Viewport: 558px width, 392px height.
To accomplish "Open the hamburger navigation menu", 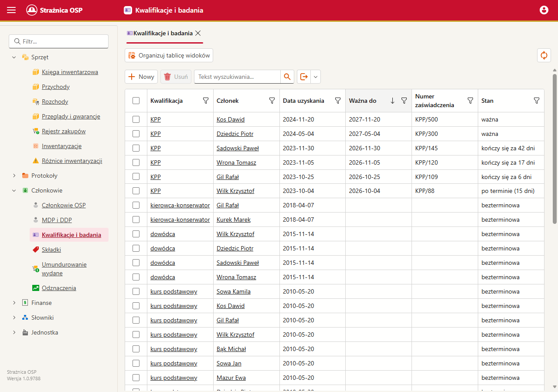I will coord(11,10).
